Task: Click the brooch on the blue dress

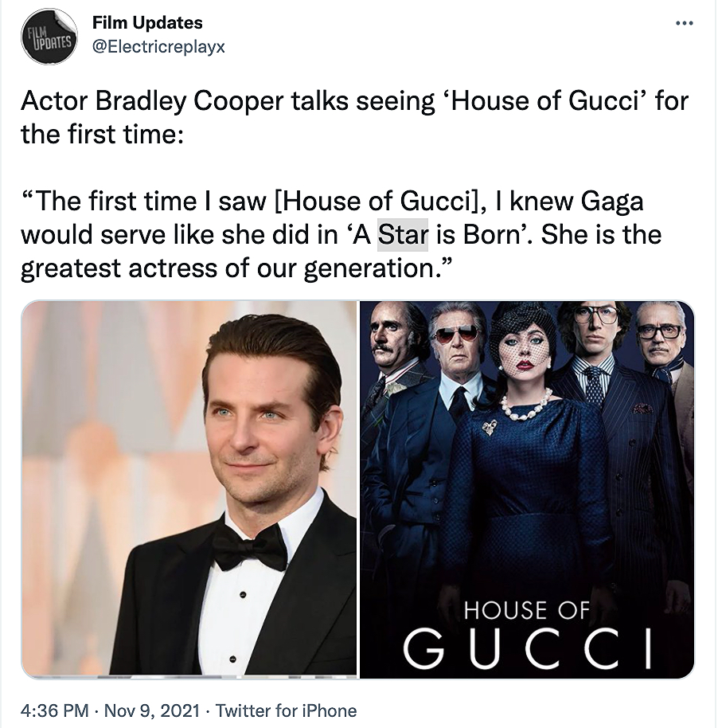Action: (x=487, y=429)
